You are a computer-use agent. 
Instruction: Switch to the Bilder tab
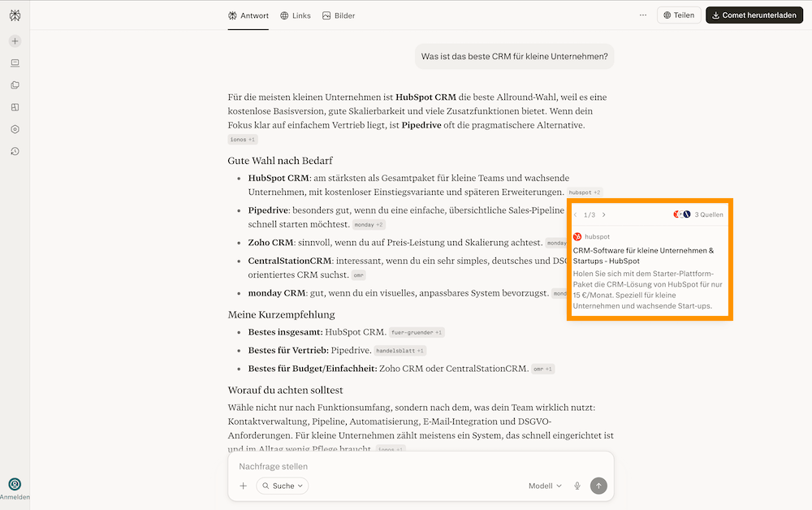[x=339, y=15]
